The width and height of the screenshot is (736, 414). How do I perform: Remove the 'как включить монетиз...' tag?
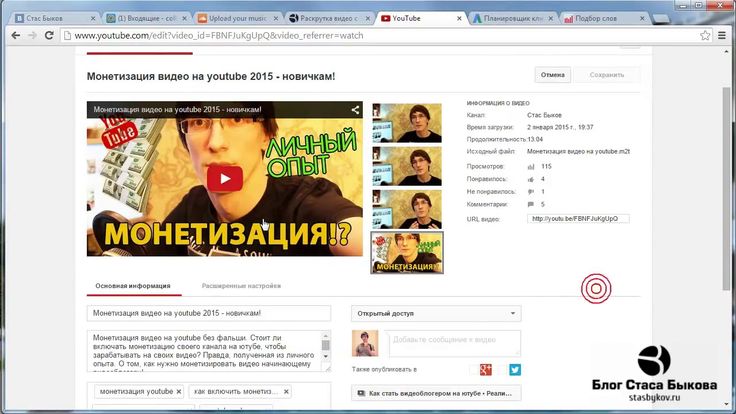click(x=271, y=392)
